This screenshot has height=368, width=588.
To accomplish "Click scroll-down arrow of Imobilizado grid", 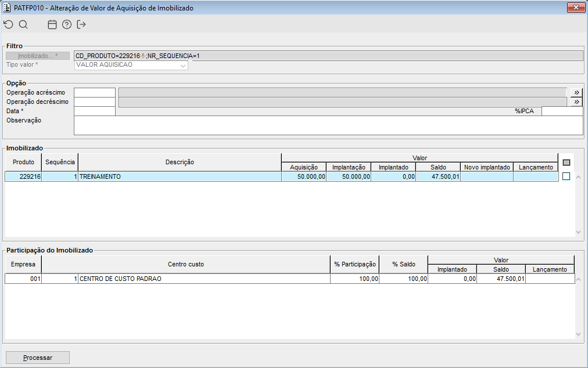I will point(578,232).
